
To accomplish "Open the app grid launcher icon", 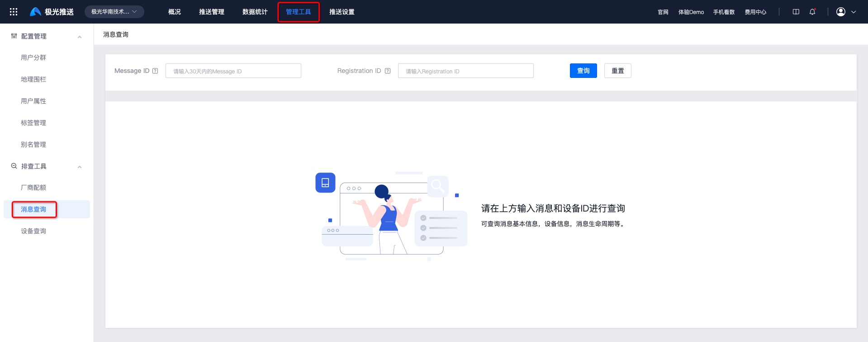I will tap(14, 12).
